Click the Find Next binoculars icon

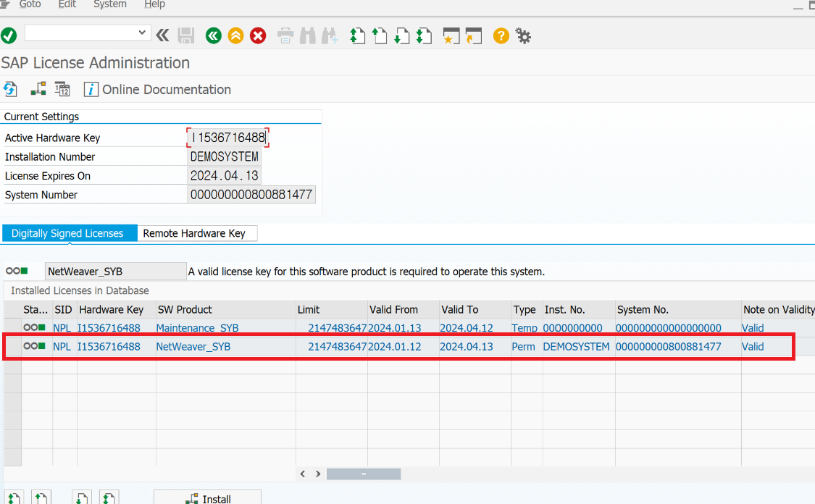pyautogui.click(x=330, y=36)
